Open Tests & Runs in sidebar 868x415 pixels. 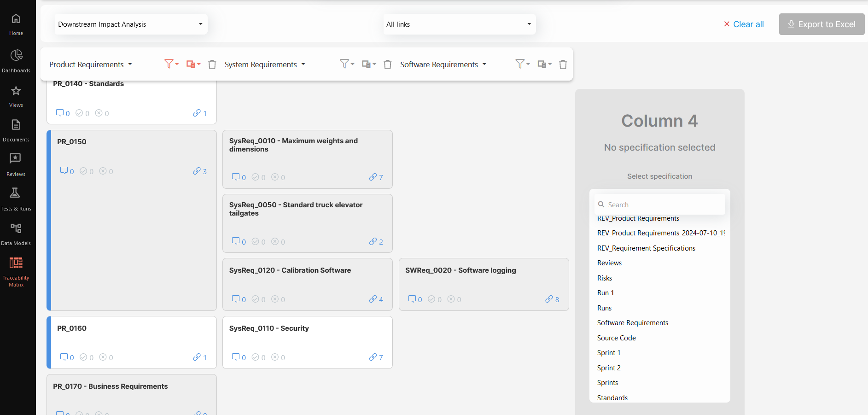point(16,200)
